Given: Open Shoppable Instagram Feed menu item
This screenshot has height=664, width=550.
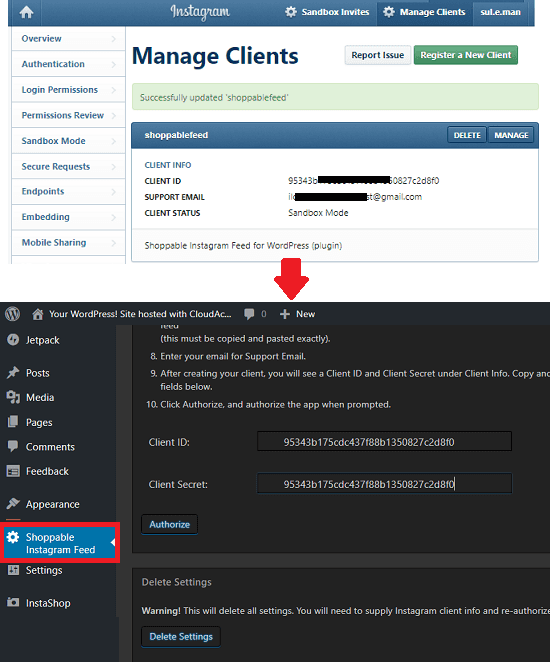Looking at the screenshot, I should (60, 543).
